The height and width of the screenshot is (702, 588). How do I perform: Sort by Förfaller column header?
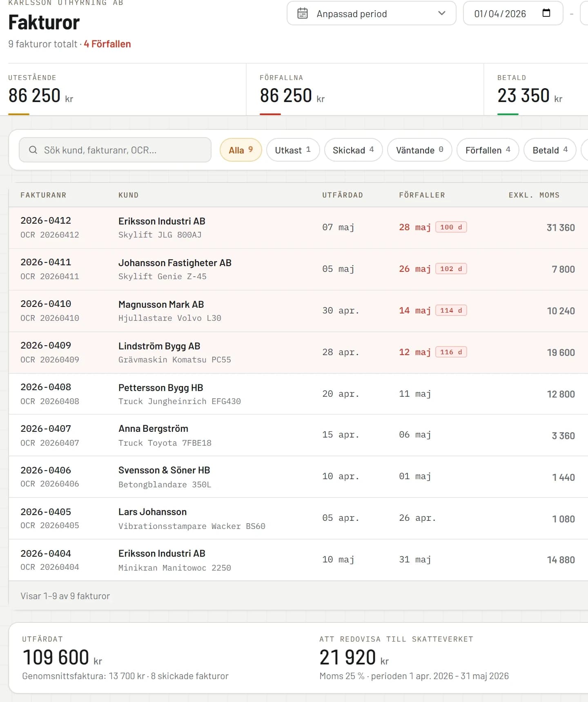pos(422,195)
